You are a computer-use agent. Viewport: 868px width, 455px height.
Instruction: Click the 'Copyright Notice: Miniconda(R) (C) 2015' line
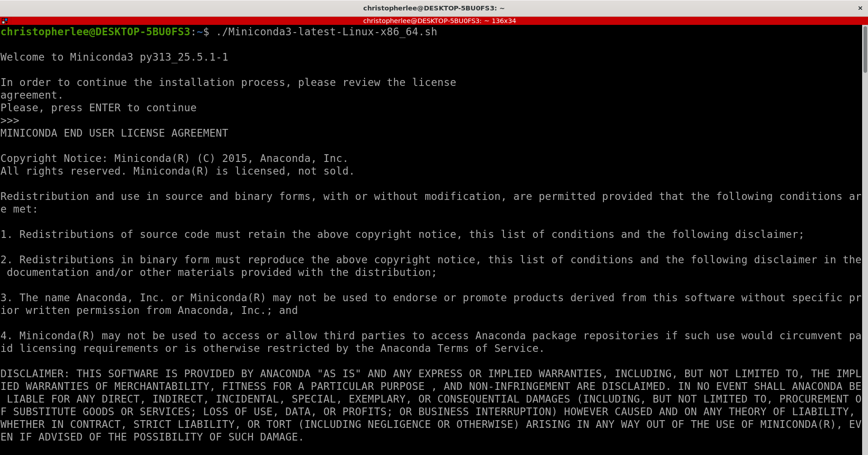click(174, 158)
